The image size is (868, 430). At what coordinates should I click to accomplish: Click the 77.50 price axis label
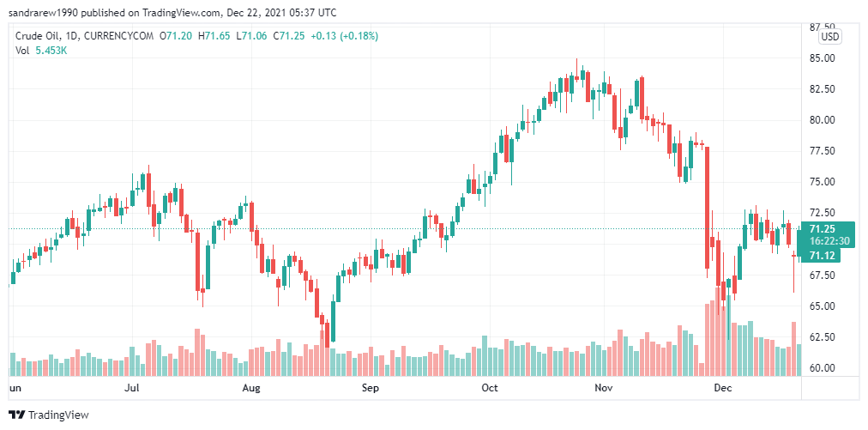pyautogui.click(x=822, y=151)
